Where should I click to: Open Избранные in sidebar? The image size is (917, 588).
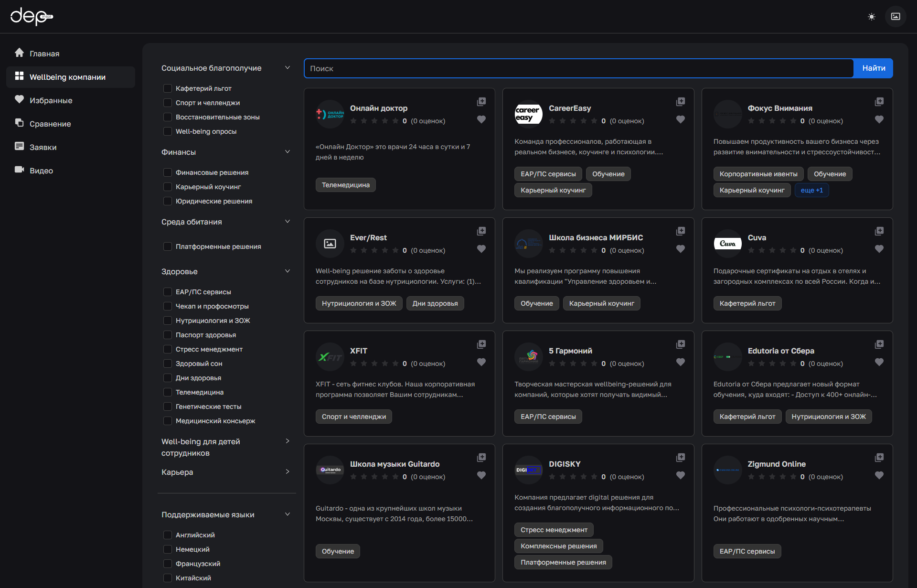tap(71, 100)
